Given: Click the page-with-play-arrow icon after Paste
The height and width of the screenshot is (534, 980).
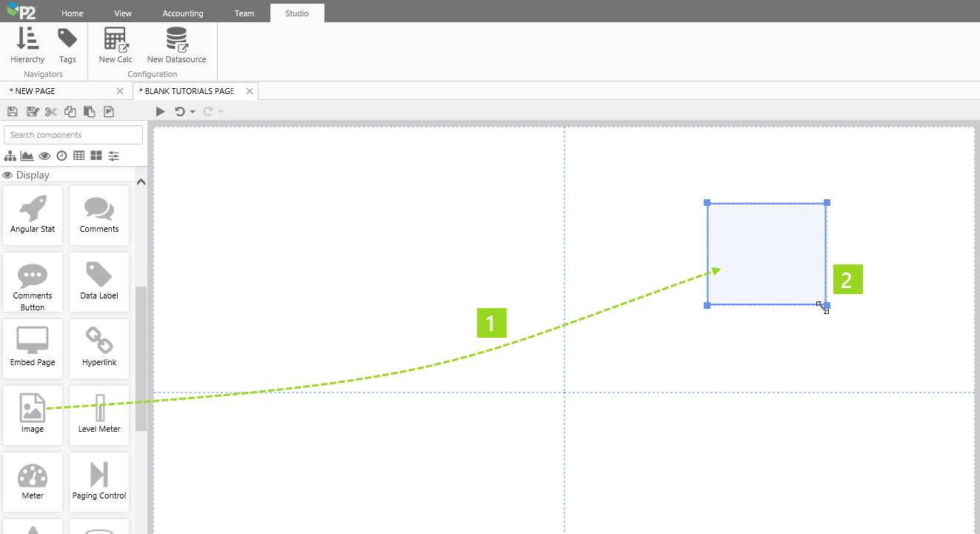Looking at the screenshot, I should 109,112.
